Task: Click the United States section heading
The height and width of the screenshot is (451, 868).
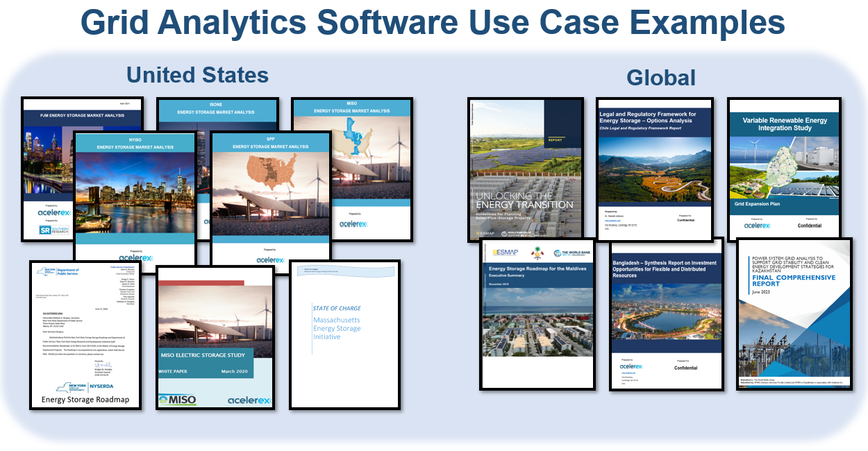Action: (x=197, y=74)
